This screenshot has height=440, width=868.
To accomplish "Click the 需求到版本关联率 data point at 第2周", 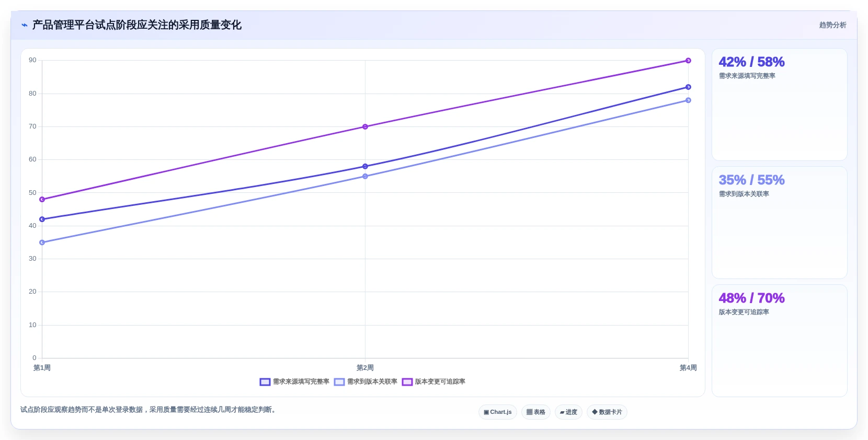I will [x=365, y=176].
